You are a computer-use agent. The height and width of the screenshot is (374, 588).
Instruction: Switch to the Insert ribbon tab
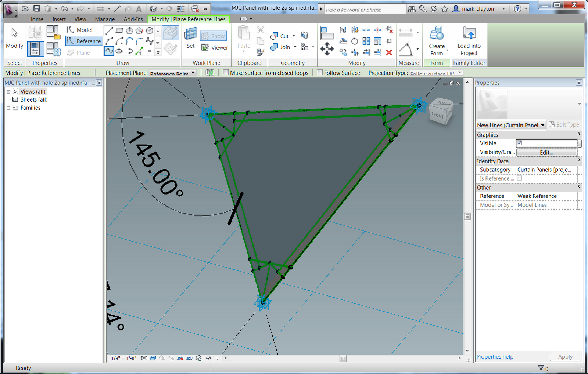pos(59,19)
